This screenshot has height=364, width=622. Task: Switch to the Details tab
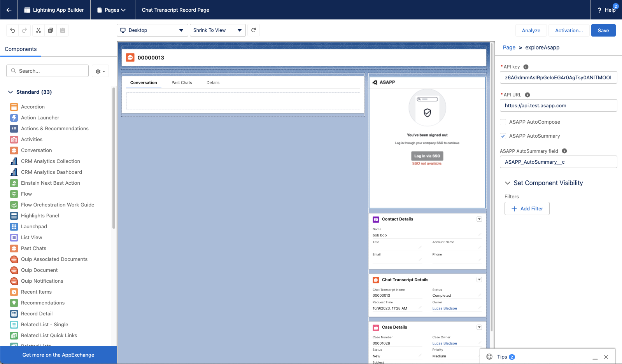click(213, 82)
